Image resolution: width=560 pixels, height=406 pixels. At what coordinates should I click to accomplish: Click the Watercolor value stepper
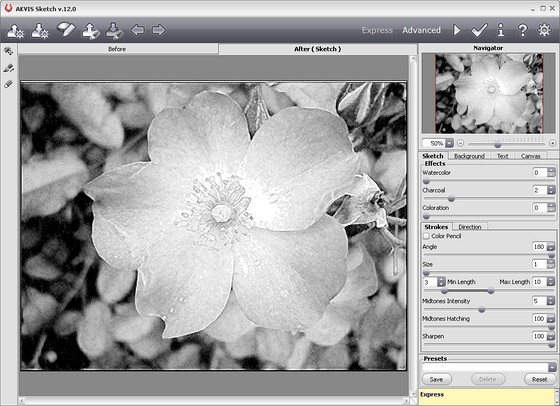coord(551,172)
